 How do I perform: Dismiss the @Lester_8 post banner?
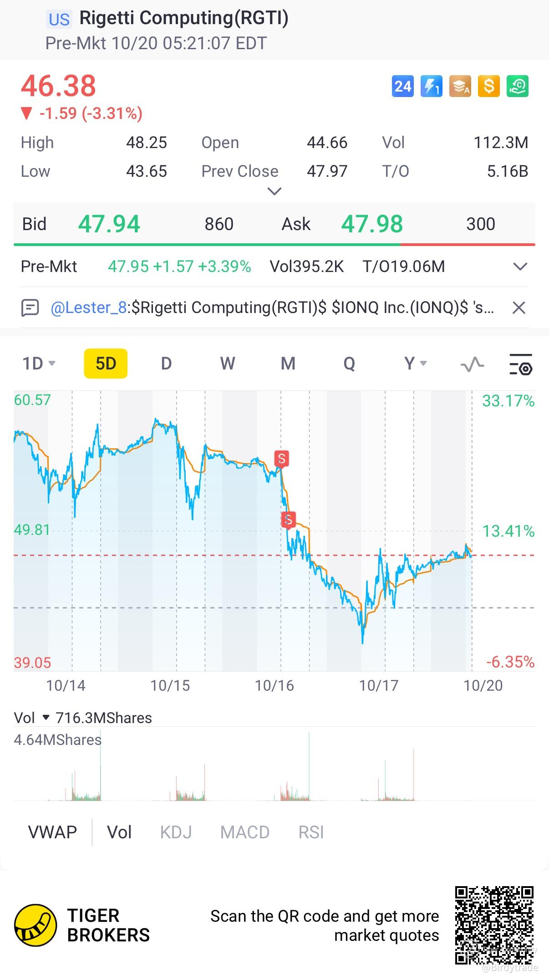[519, 308]
